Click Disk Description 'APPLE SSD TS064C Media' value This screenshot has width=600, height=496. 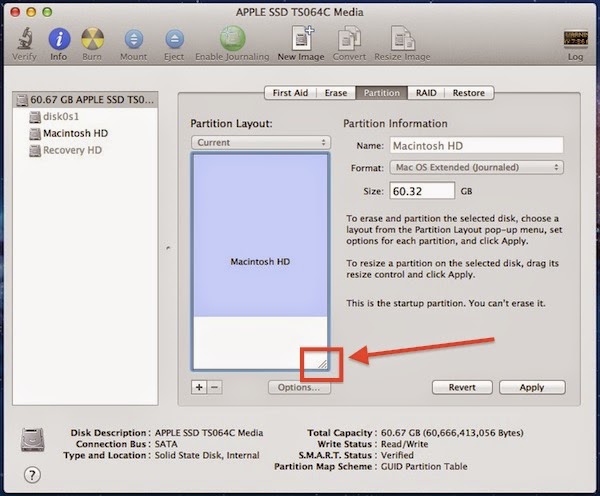[x=209, y=433]
